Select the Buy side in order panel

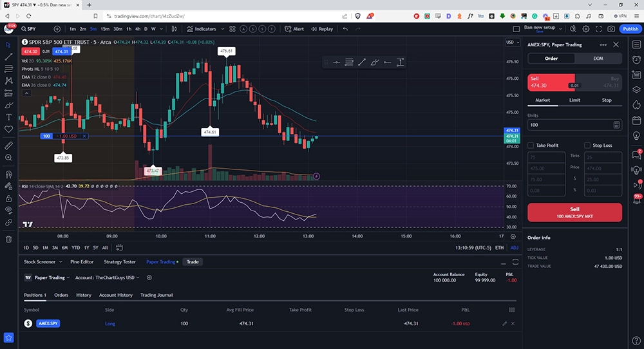(599, 82)
